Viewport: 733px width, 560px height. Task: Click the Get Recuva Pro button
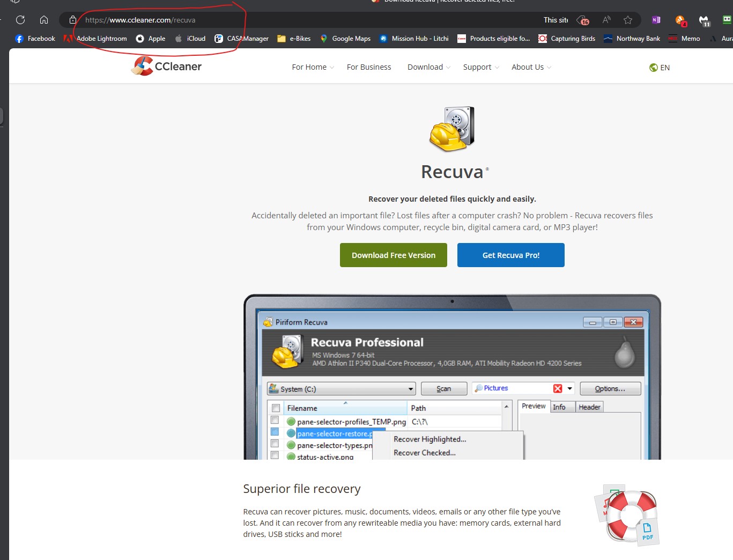510,255
